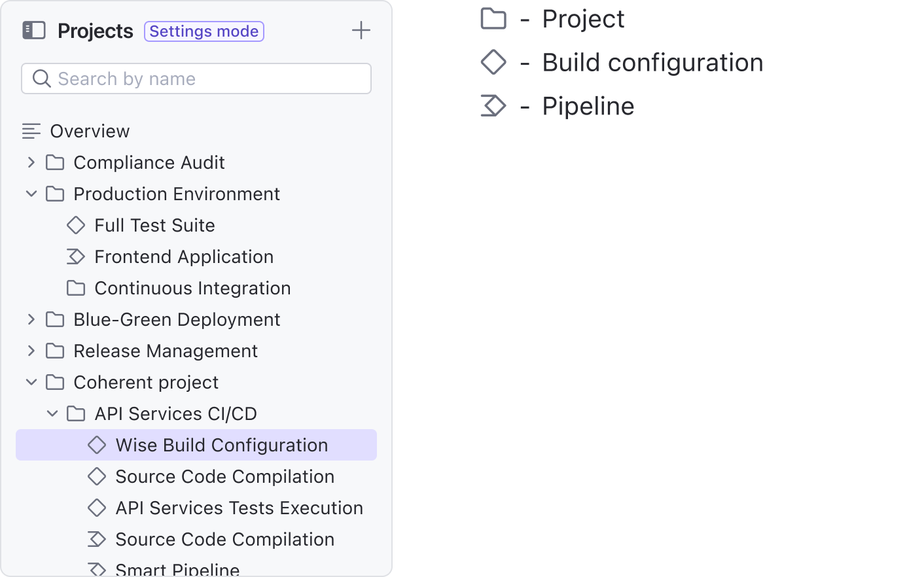Click the Coherent project folder icon
Image resolution: width=924 pixels, height=577 pixels.
[x=55, y=382]
